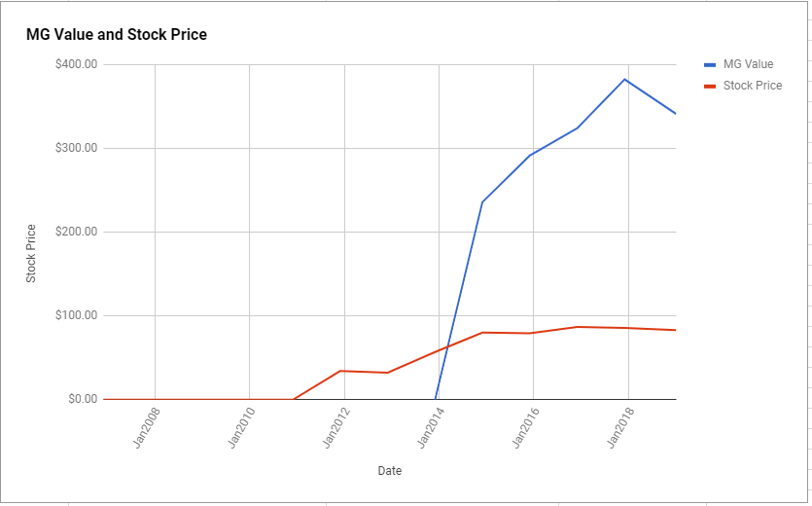Select the Stock Price legend label
Viewport: 812px width, 506px height.
[x=753, y=86]
